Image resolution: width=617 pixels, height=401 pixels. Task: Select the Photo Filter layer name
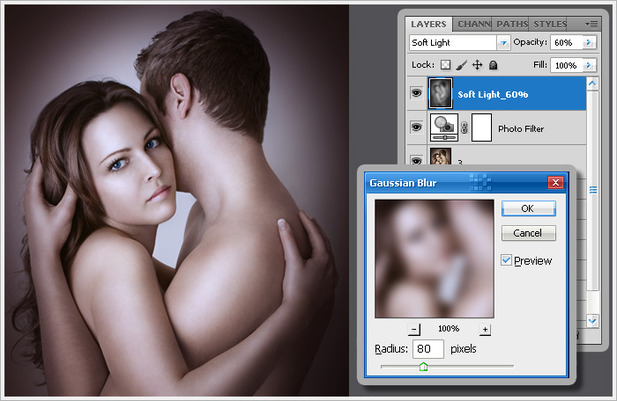point(521,129)
